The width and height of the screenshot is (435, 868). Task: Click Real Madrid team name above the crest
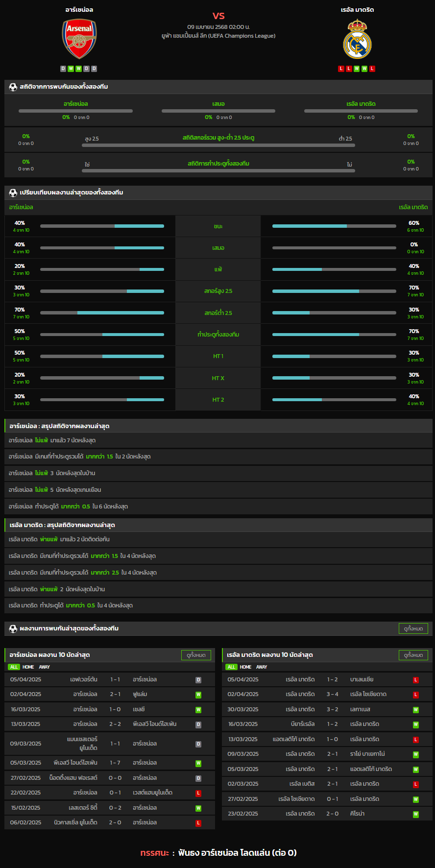click(358, 10)
